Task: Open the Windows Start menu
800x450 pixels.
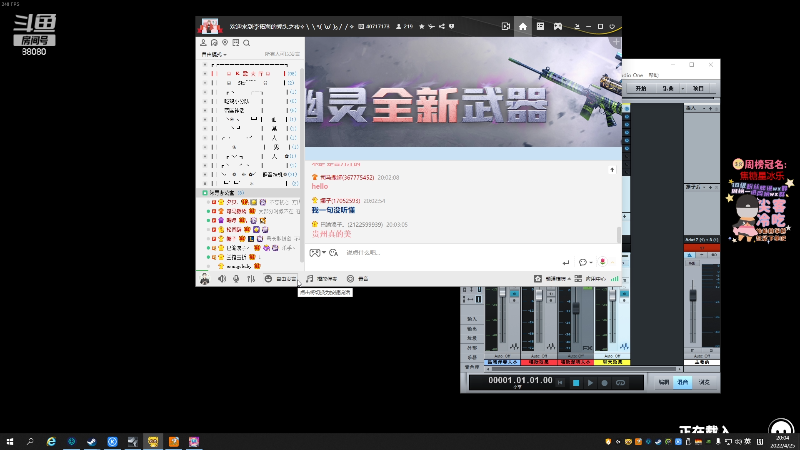Action: (x=10, y=441)
